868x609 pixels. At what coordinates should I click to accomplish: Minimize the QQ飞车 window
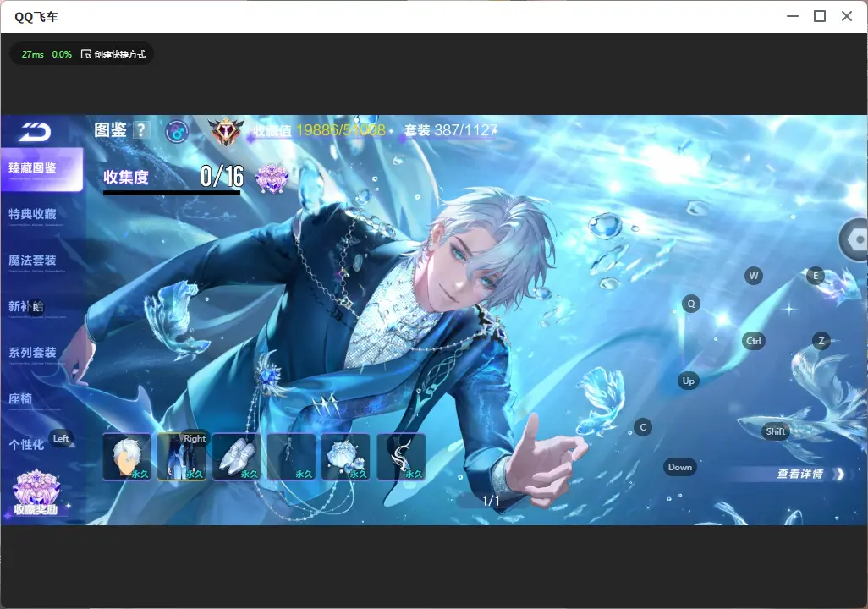pyautogui.click(x=793, y=17)
